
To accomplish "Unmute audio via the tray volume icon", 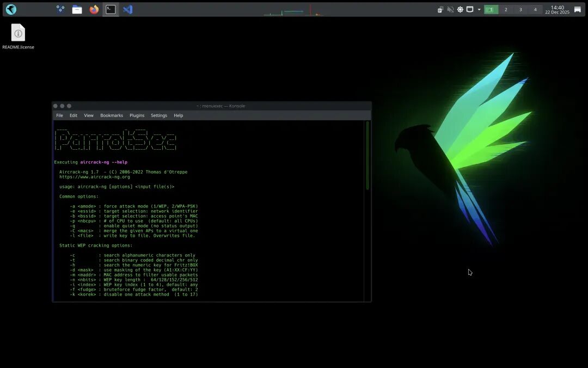I will [x=450, y=9].
